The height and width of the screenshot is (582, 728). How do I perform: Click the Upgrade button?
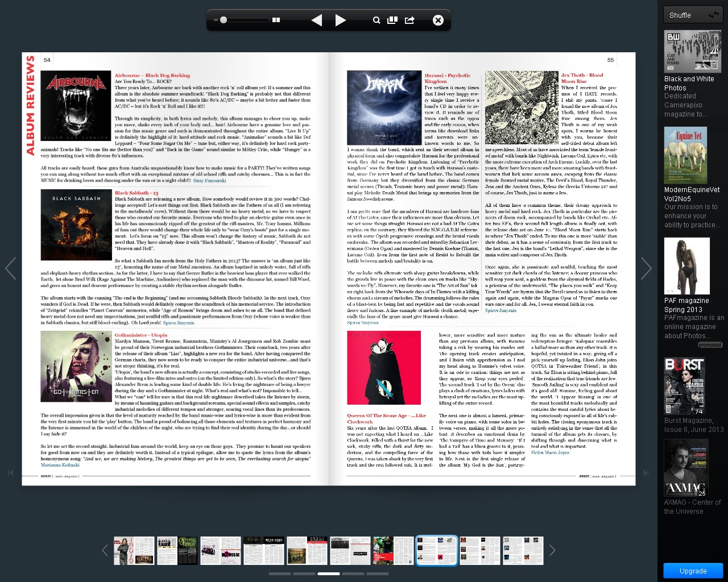(693, 571)
